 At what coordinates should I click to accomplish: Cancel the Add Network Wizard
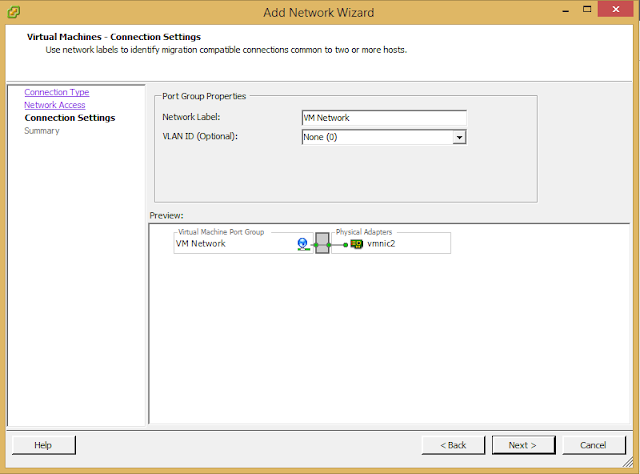click(594, 445)
